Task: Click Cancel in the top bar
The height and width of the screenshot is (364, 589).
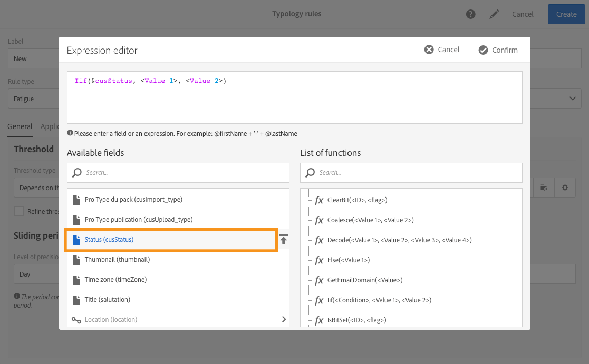Action: pos(523,14)
